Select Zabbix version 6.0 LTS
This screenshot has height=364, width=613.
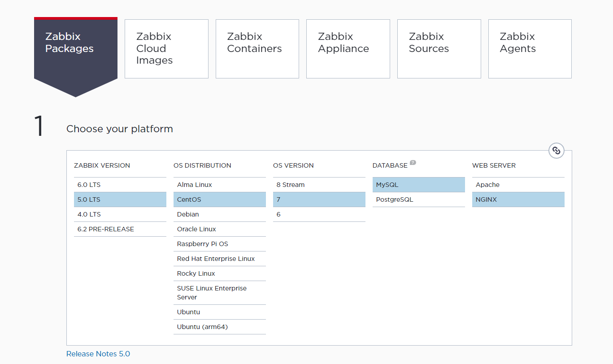120,185
